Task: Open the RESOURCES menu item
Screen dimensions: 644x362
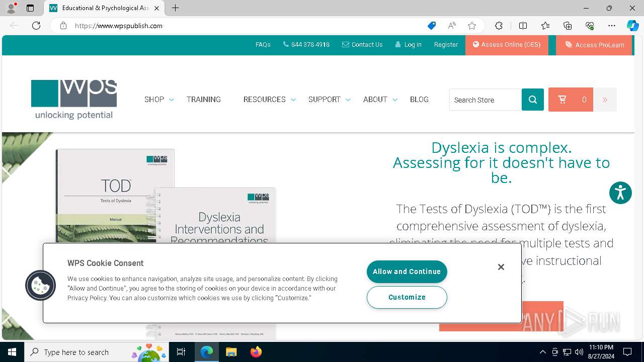Action: point(265,100)
